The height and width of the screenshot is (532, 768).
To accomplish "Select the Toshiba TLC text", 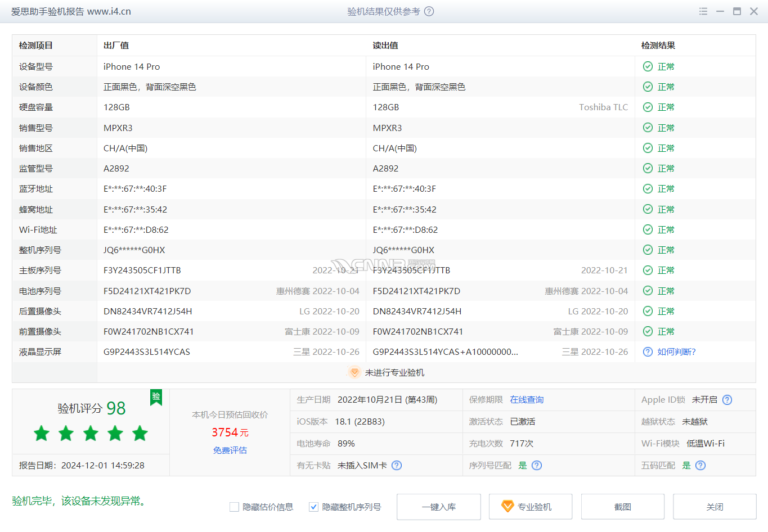I will [x=604, y=107].
